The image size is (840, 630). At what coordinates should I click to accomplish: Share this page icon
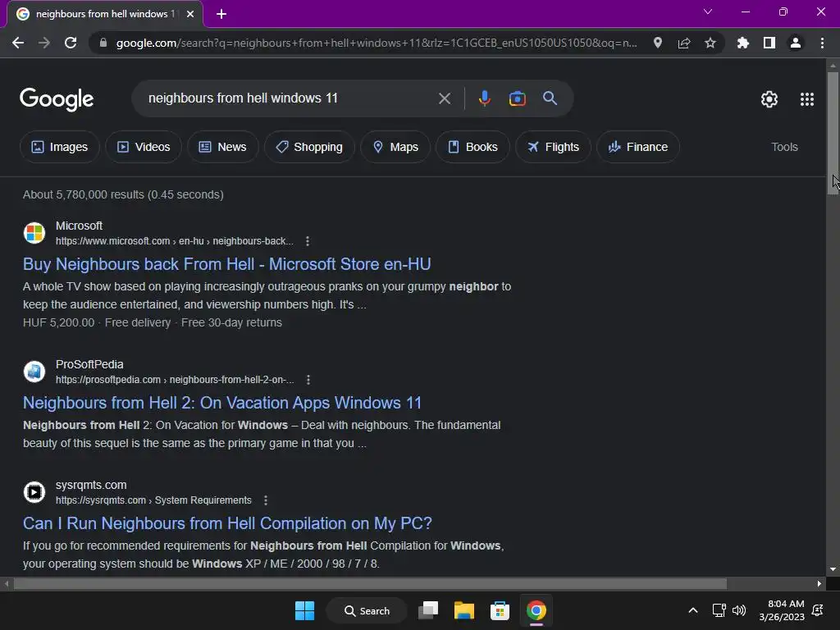[x=684, y=43]
